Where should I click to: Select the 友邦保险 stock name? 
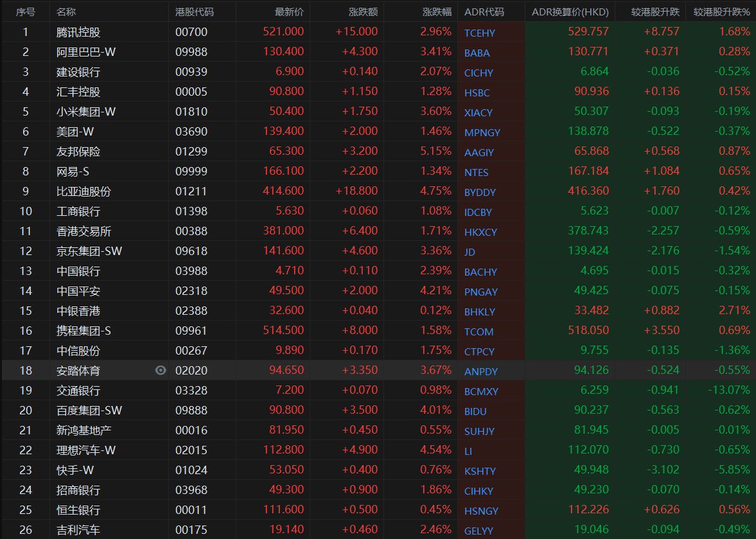78,152
